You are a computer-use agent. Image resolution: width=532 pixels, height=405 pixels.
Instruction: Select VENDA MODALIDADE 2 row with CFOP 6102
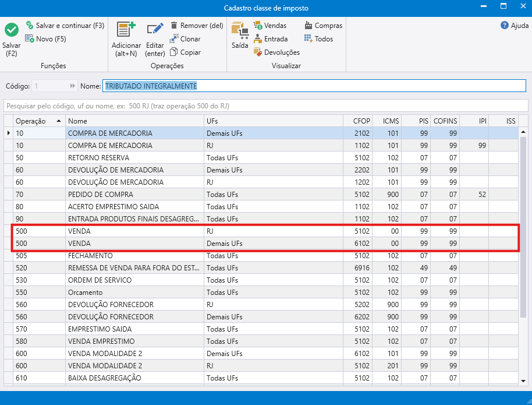tap(261, 353)
